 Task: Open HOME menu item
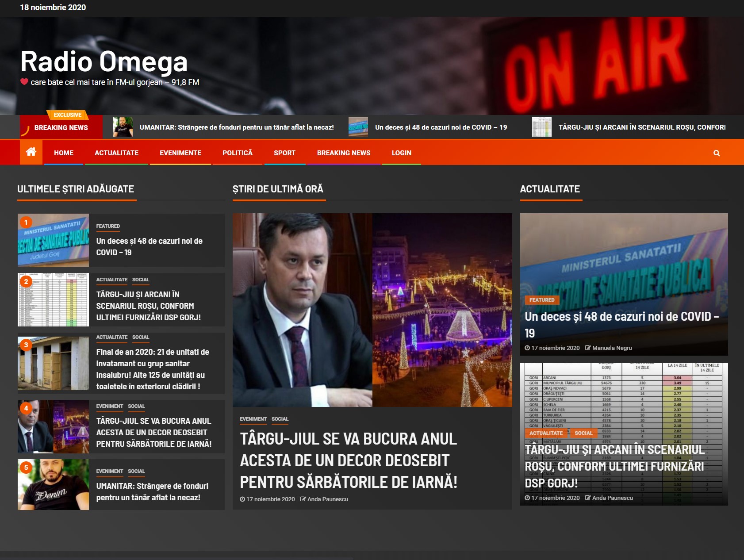click(64, 153)
